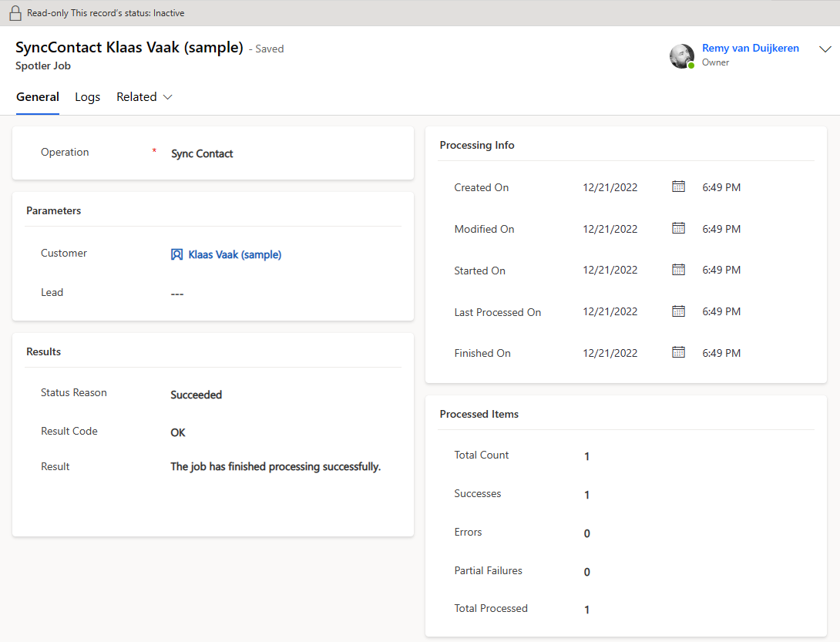
Task: Click the Created On time 6:49 PM field
Action: [721, 187]
